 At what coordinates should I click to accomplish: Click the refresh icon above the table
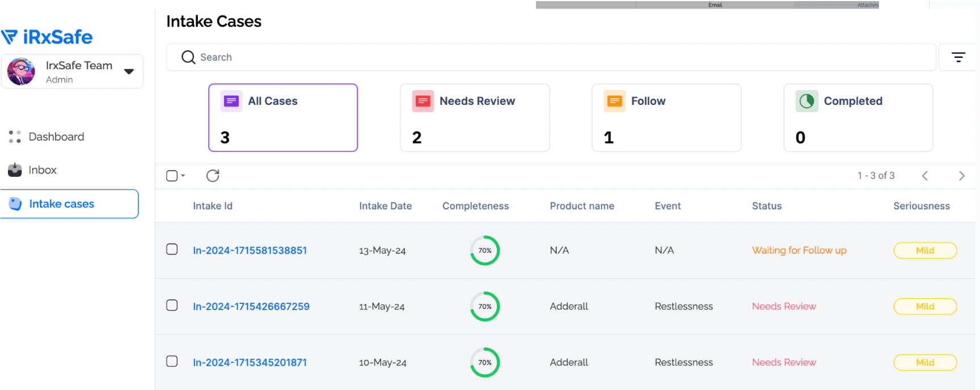pos(213,176)
